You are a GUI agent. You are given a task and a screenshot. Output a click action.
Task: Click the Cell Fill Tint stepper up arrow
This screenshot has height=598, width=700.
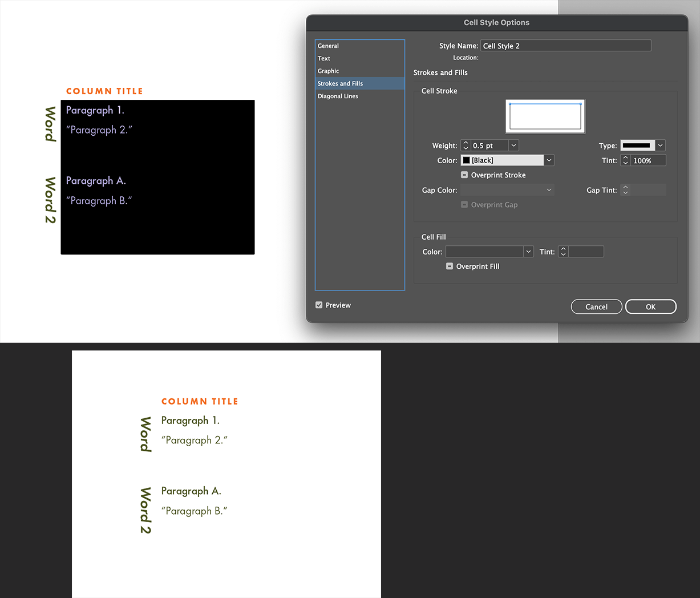(563, 249)
